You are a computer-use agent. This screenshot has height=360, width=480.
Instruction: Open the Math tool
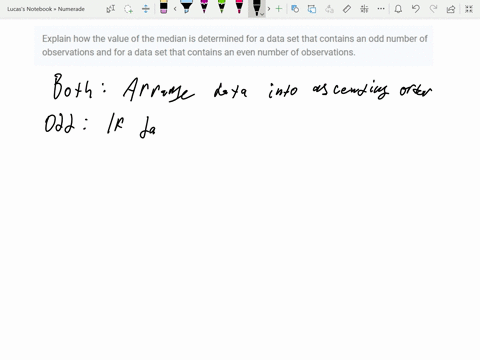click(364, 9)
